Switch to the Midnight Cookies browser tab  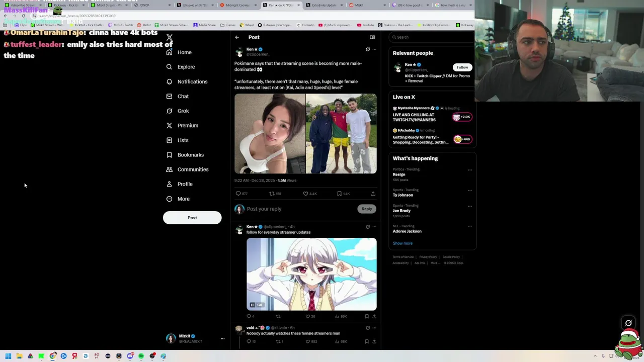pyautogui.click(x=238, y=5)
